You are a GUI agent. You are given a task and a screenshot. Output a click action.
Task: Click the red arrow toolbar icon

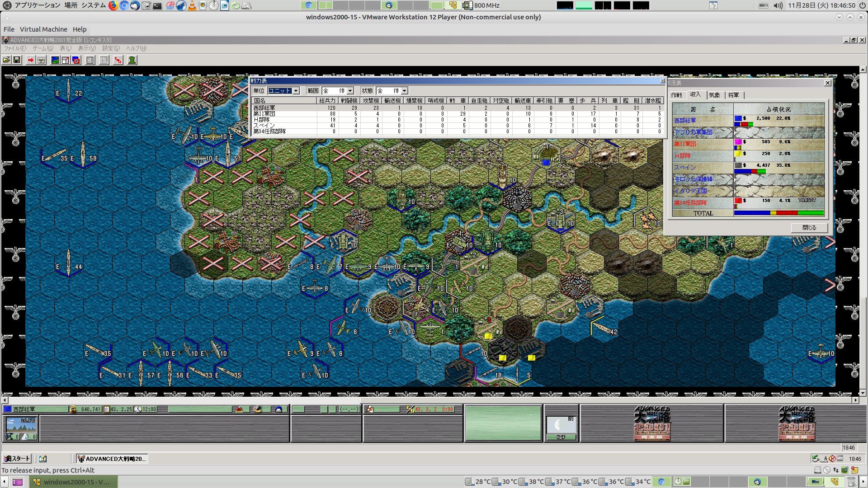(30, 60)
